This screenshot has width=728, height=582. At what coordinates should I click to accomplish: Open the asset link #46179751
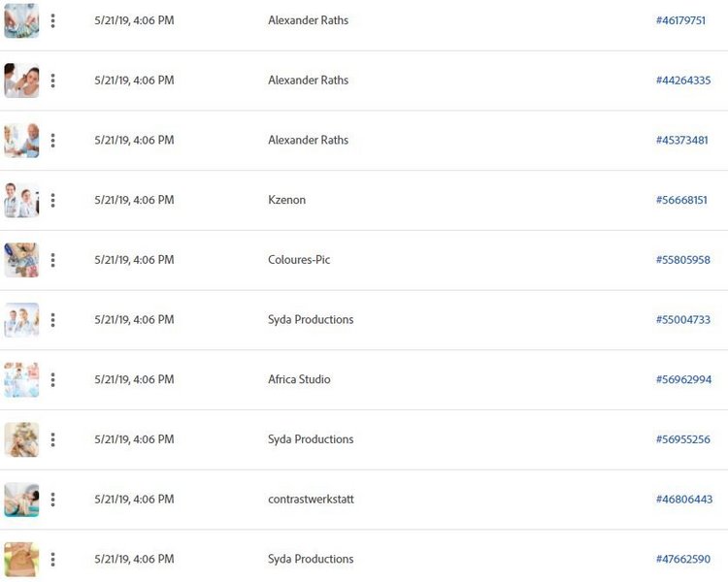point(680,20)
